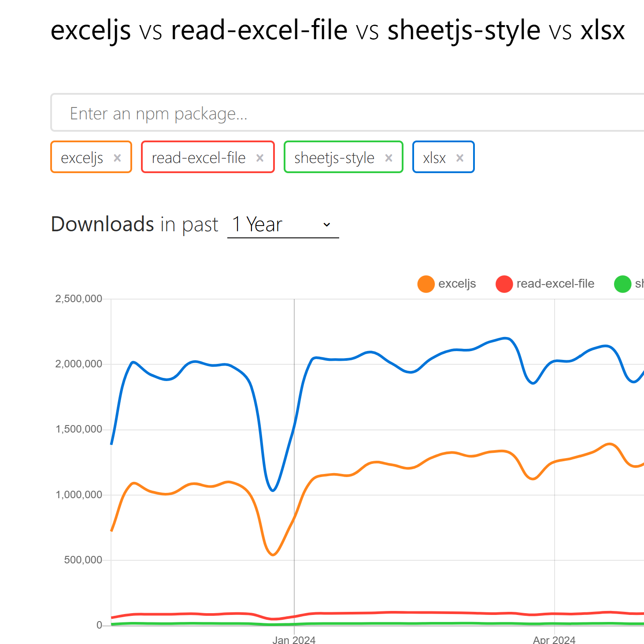Remove the read-excel-file package tag
This screenshot has height=644, width=644.
coord(260,158)
